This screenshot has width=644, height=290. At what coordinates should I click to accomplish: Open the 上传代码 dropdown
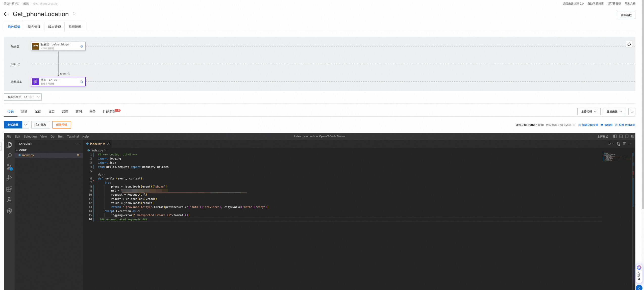[x=589, y=112]
